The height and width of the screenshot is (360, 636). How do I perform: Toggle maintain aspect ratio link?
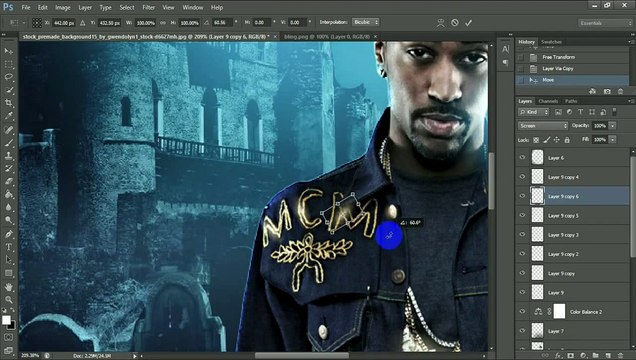tap(163, 23)
